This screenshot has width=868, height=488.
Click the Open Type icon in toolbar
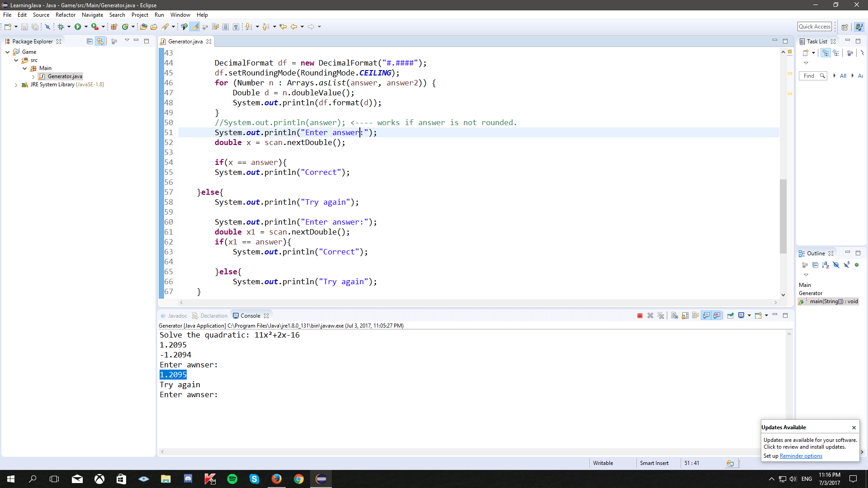(x=143, y=27)
